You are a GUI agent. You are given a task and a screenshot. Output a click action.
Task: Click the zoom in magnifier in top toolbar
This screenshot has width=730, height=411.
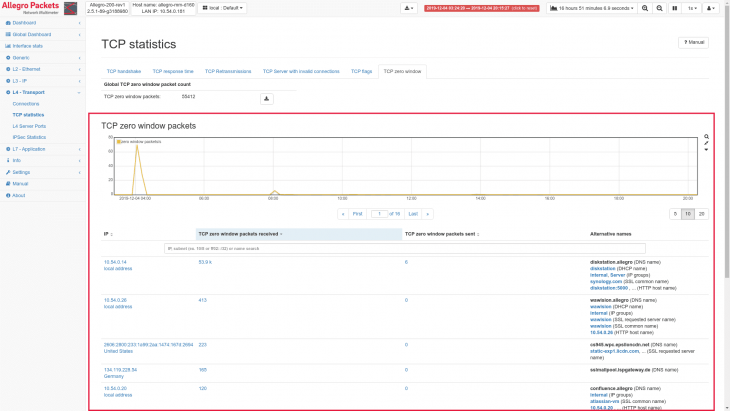pyautogui.click(x=644, y=8)
